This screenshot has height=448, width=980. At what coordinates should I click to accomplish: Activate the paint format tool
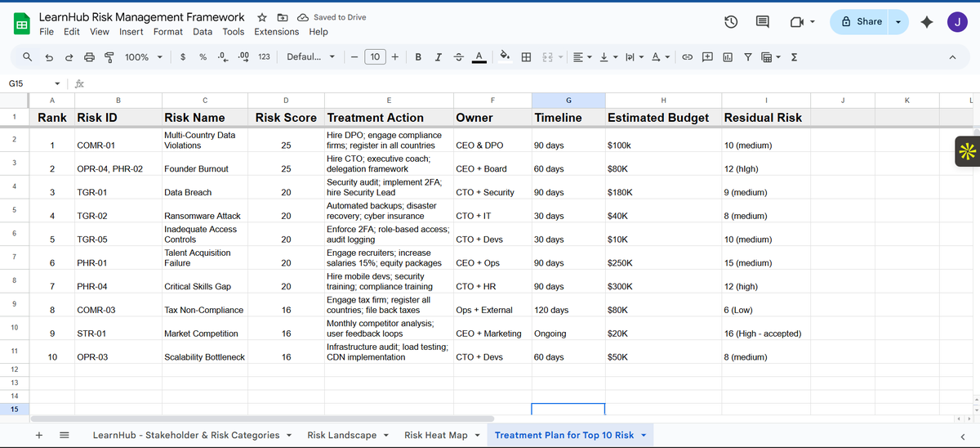(x=109, y=57)
